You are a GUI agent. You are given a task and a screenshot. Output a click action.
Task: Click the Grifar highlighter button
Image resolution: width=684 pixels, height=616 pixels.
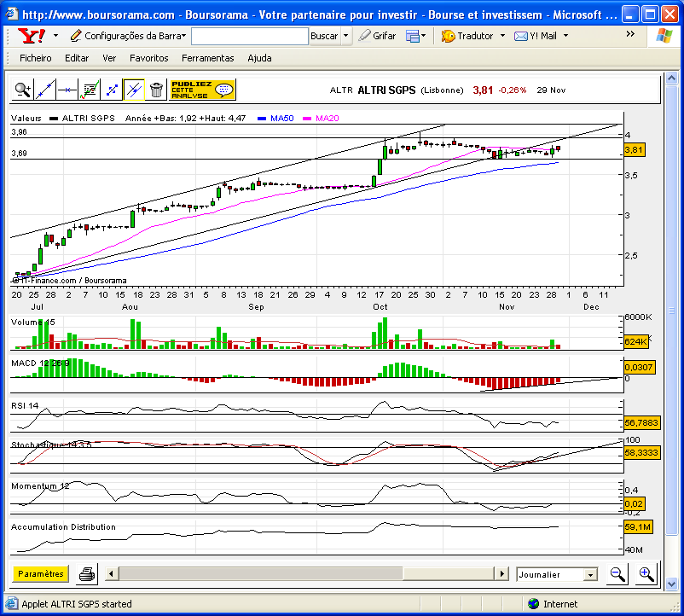(377, 36)
